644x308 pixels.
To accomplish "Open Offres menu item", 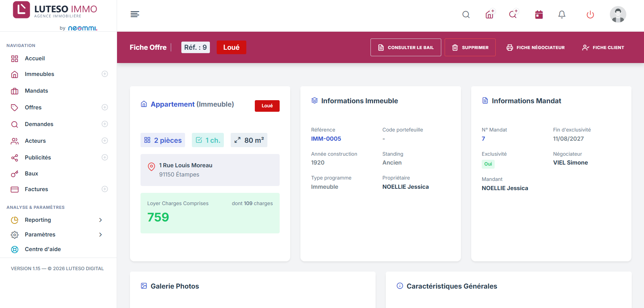I will tap(33, 107).
